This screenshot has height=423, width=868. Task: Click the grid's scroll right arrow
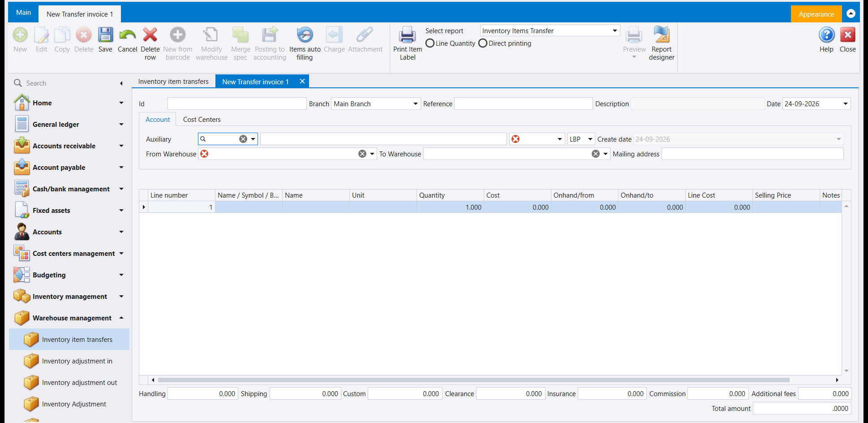coord(837,380)
